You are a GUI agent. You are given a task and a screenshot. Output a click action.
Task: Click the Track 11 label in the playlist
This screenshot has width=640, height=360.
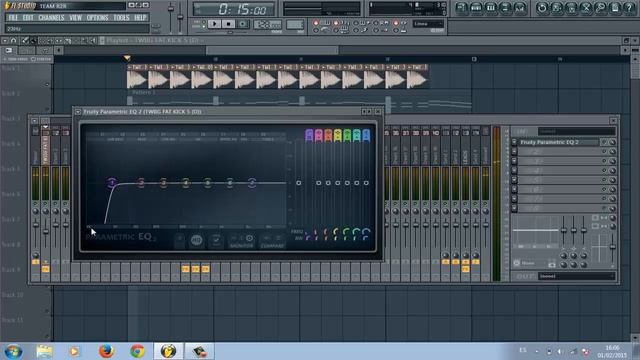pyautogui.click(x=13, y=320)
